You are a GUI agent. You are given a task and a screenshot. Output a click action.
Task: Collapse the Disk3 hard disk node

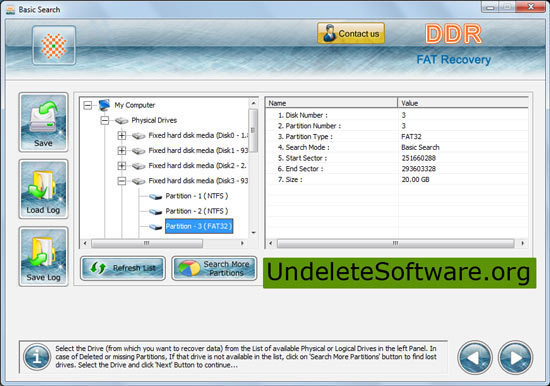122,181
